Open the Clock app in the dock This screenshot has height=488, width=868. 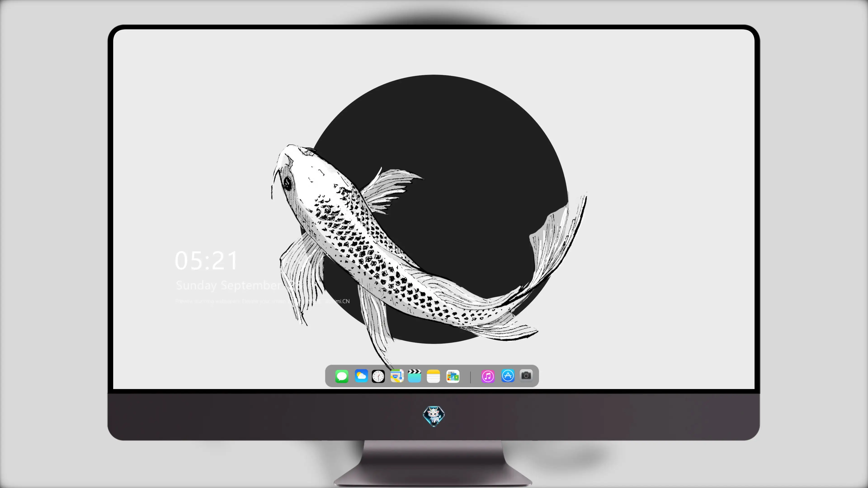pos(378,376)
